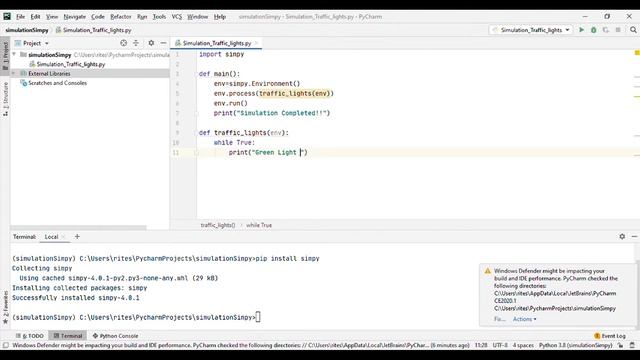Open the Navigate menu
640x360 pixels.
click(x=75, y=17)
